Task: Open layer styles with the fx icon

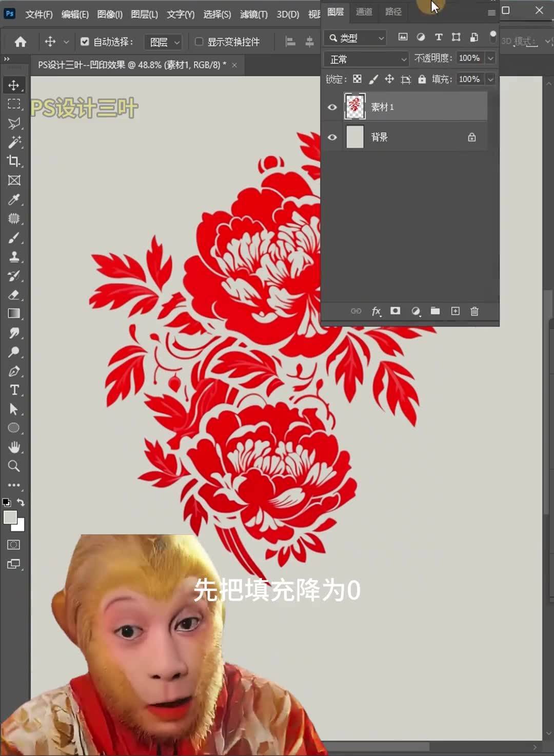Action: (x=376, y=311)
